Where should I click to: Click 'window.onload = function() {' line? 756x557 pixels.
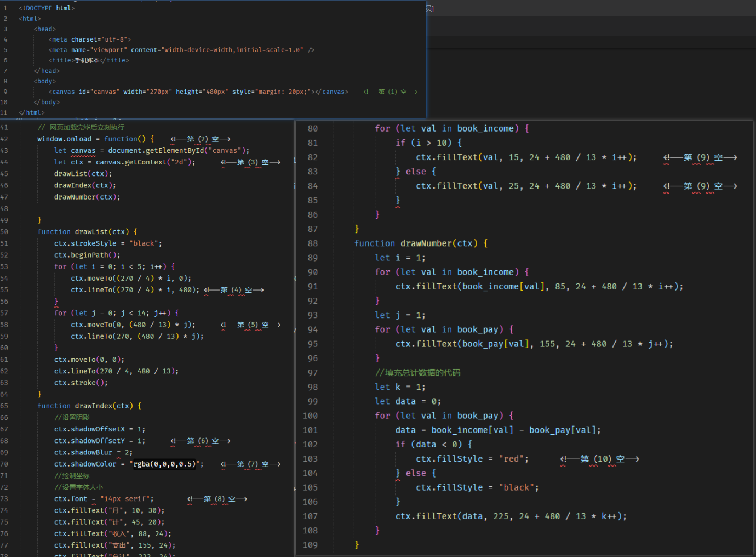95,139
